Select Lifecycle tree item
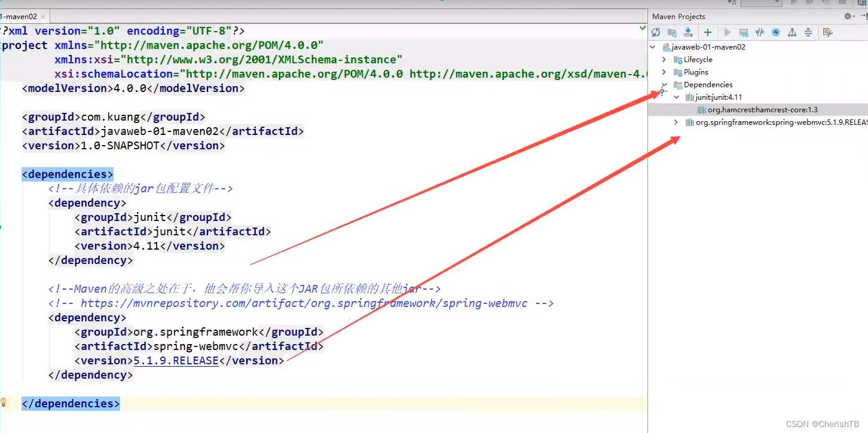Screen dimensions: 868x433 698,59
